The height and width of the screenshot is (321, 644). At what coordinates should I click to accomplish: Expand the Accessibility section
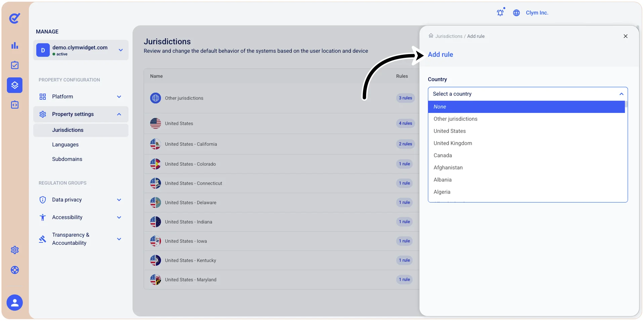click(119, 217)
